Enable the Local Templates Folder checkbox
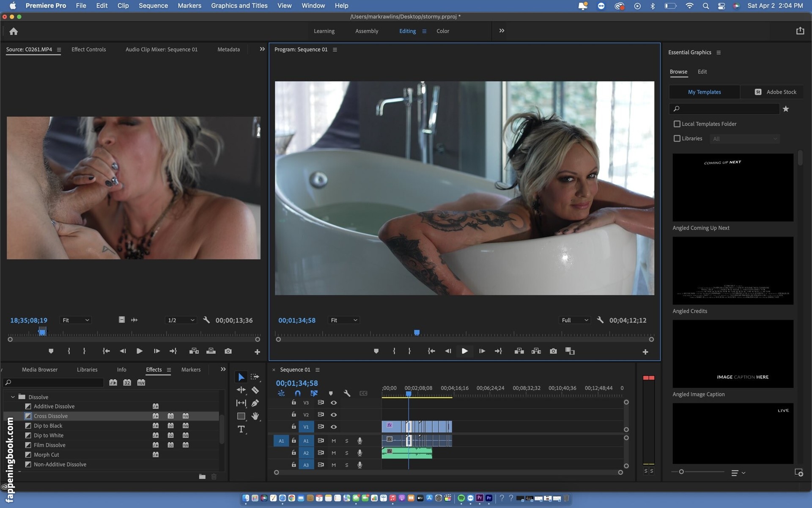This screenshot has height=508, width=812. [x=677, y=124]
